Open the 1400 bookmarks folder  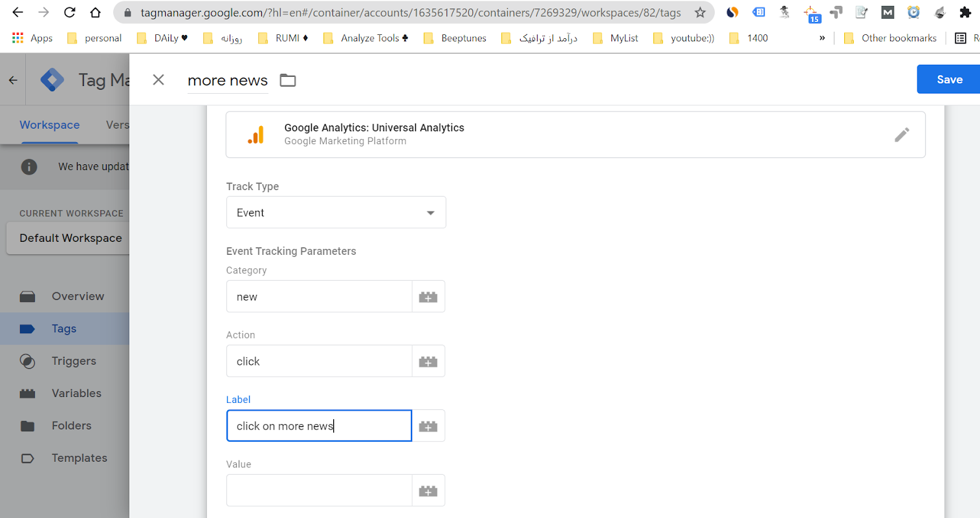pyautogui.click(x=748, y=38)
